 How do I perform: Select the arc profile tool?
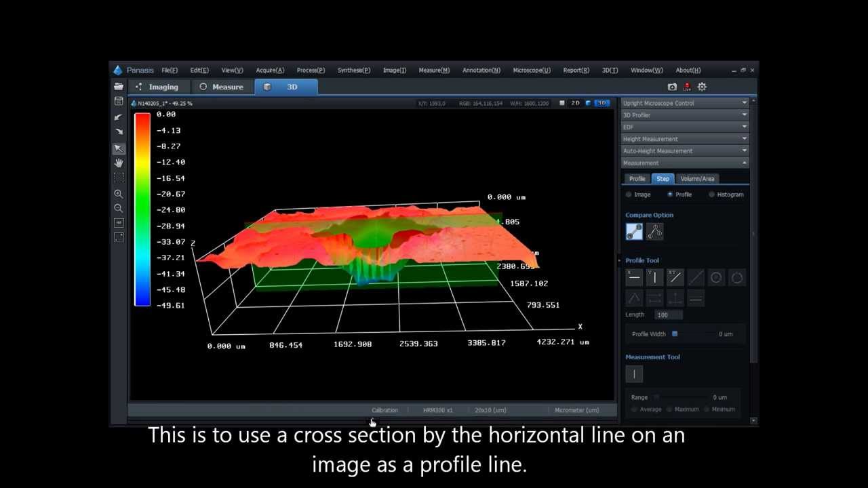pos(737,277)
